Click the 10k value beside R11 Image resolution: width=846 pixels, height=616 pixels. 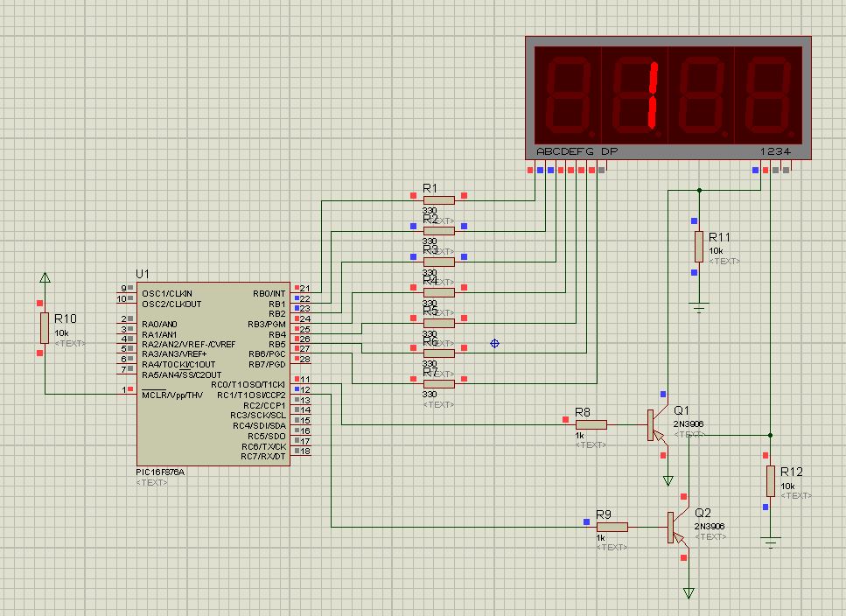pyautogui.click(x=716, y=251)
